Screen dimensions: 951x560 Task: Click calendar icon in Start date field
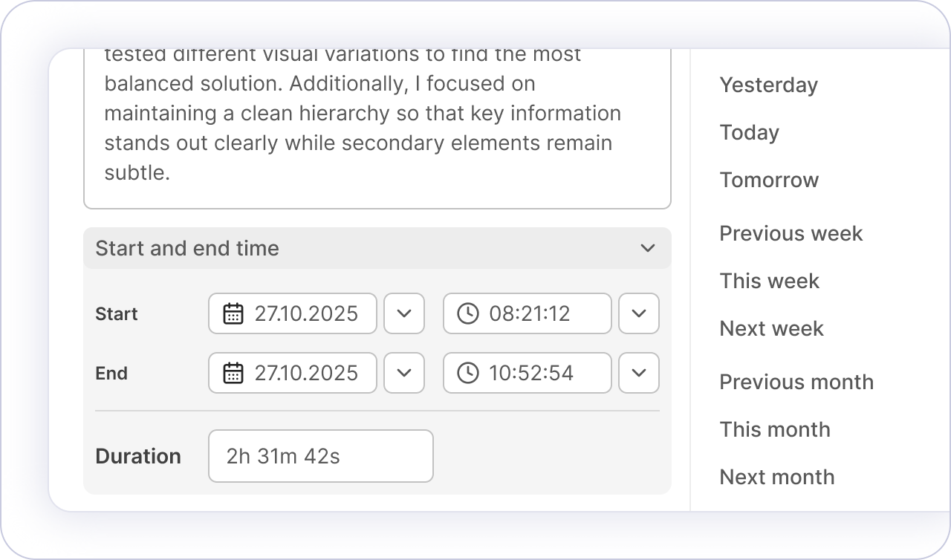click(x=233, y=313)
